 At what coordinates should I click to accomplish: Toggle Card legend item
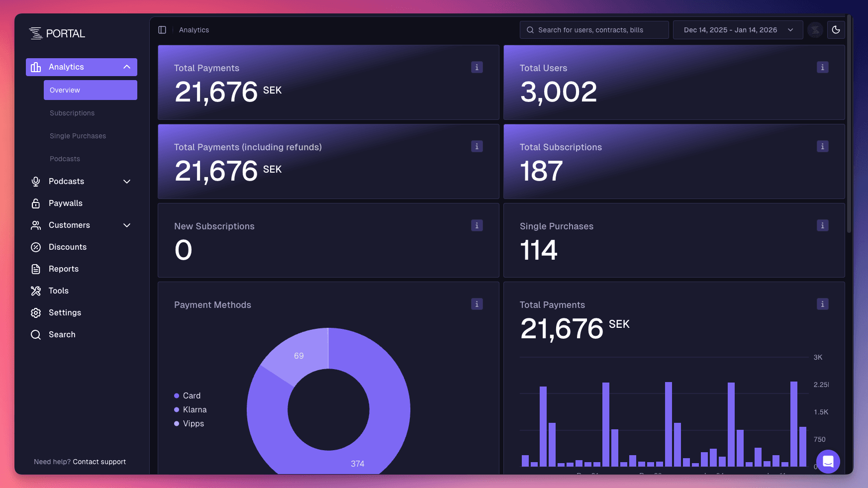click(188, 395)
